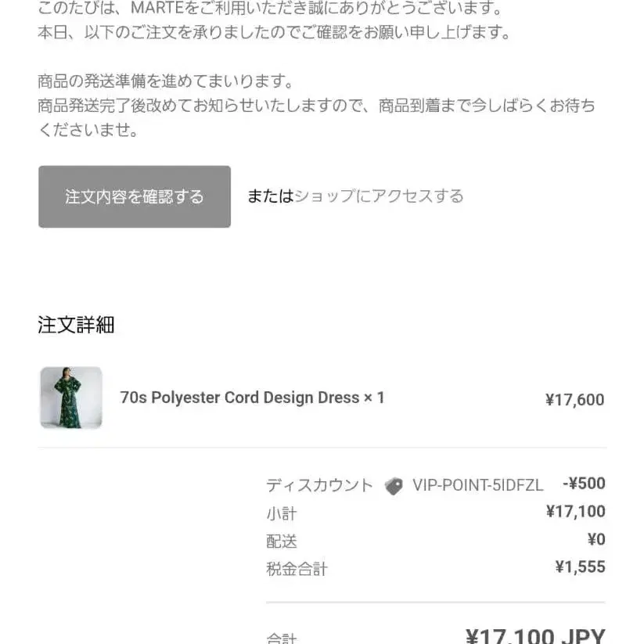Open the ショップにアクセスする link

coord(379,196)
